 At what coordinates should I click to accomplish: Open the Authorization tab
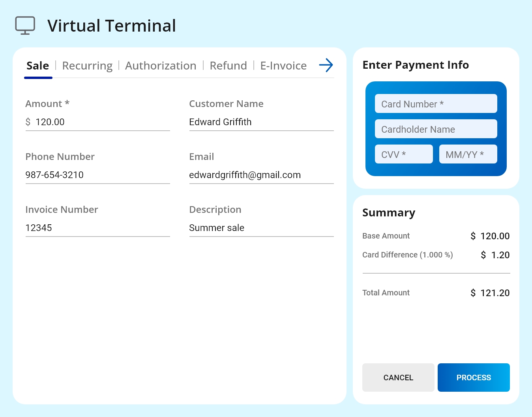click(x=161, y=66)
